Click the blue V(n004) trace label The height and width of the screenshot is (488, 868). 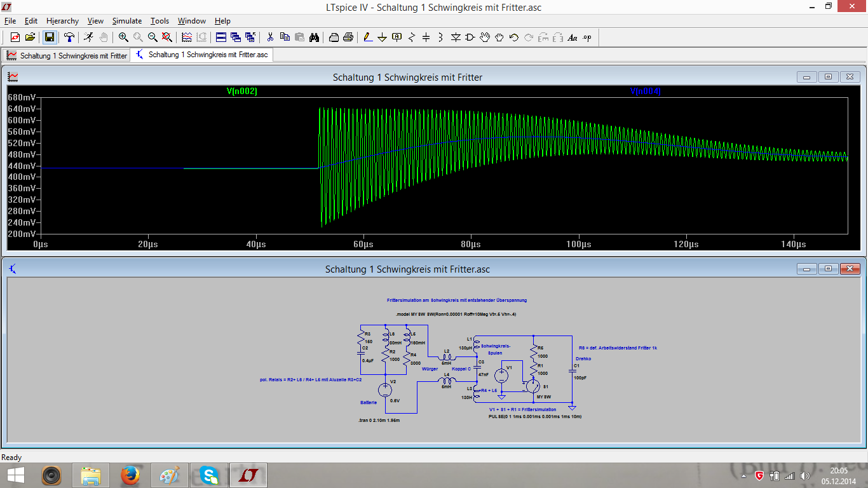coord(645,91)
